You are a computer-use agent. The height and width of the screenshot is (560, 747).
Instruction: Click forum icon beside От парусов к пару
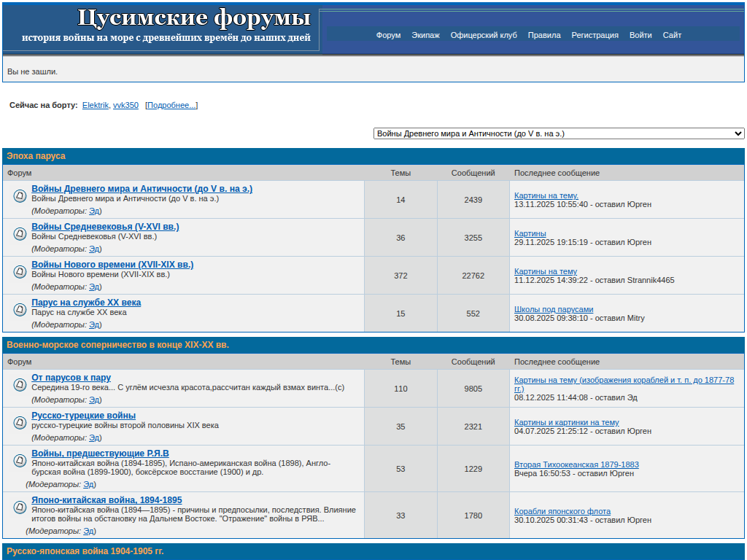(x=20, y=385)
